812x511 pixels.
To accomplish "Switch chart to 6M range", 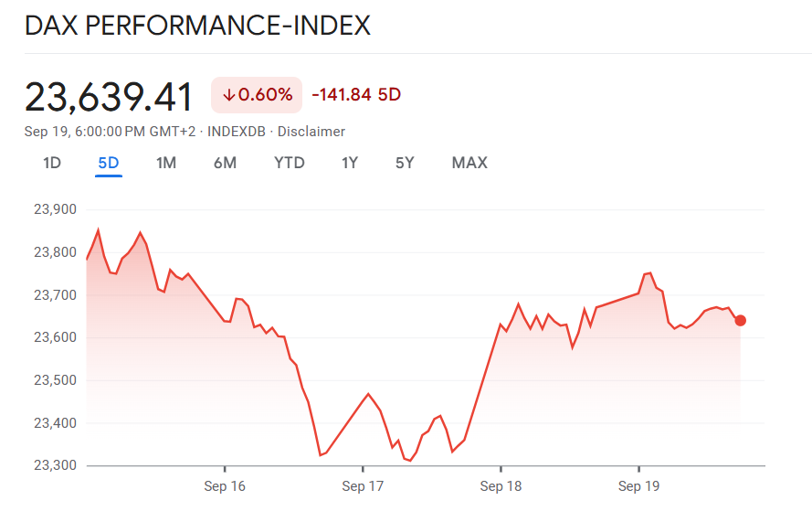I will tap(225, 163).
